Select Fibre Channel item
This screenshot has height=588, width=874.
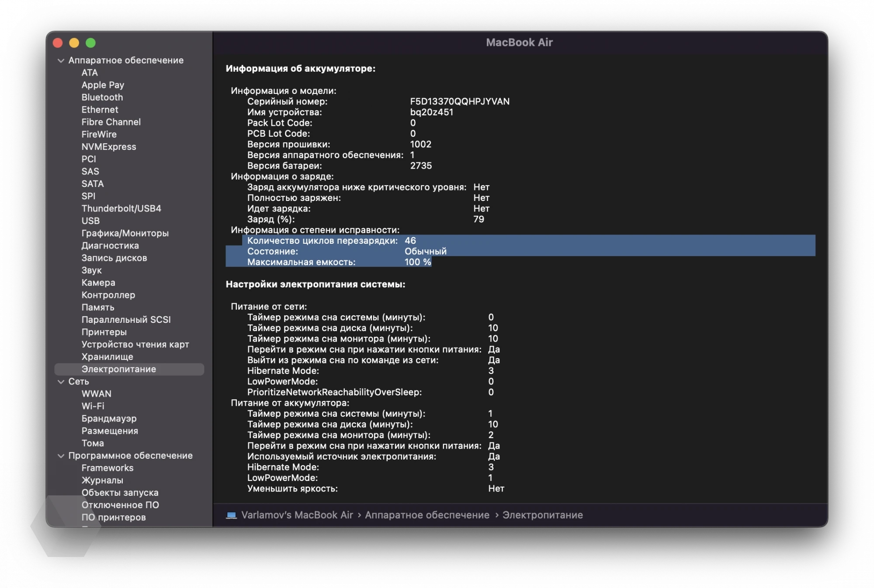pyautogui.click(x=111, y=122)
